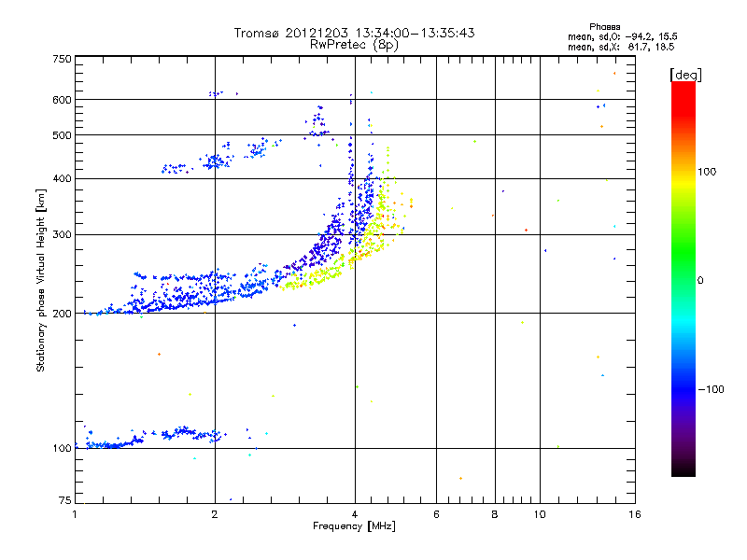Screen dimensions: 747x560
Task: Click the 'Frequency [MHz]' axis title
Action: pyautogui.click(x=354, y=526)
